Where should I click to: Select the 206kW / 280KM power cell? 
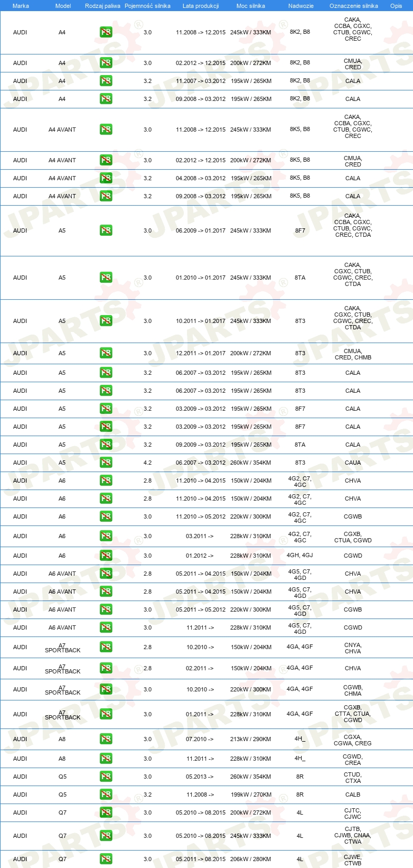(x=251, y=859)
